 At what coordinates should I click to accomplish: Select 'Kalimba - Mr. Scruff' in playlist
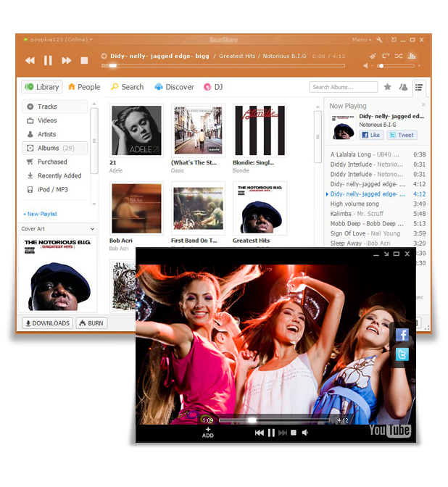378,214
